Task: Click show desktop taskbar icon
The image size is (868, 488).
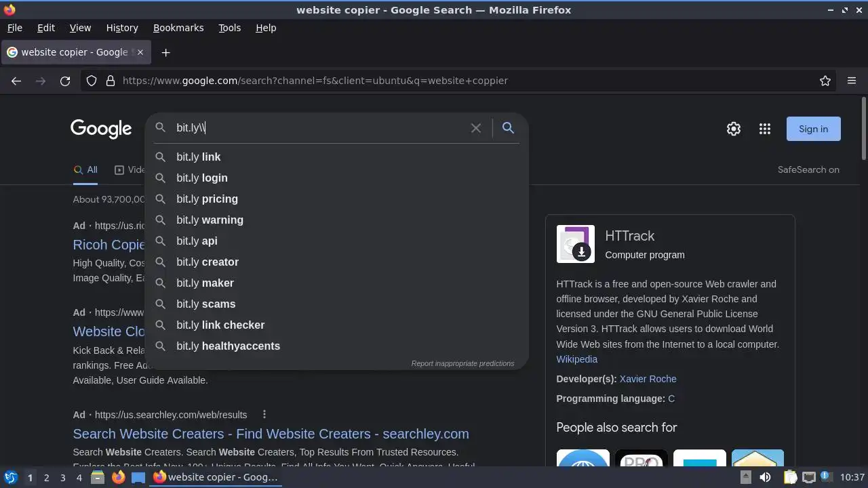Action: point(138,477)
